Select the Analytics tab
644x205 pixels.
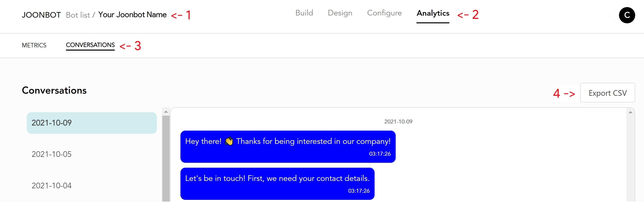[432, 13]
